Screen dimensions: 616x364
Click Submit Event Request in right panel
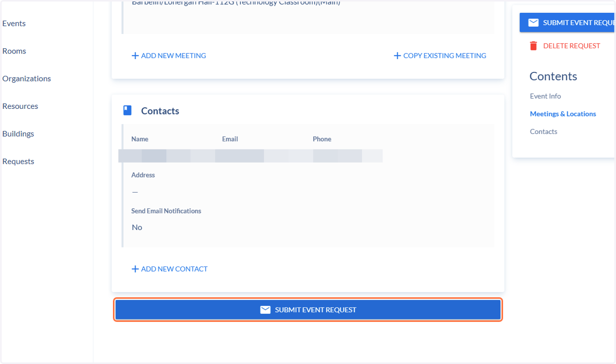[568, 23]
